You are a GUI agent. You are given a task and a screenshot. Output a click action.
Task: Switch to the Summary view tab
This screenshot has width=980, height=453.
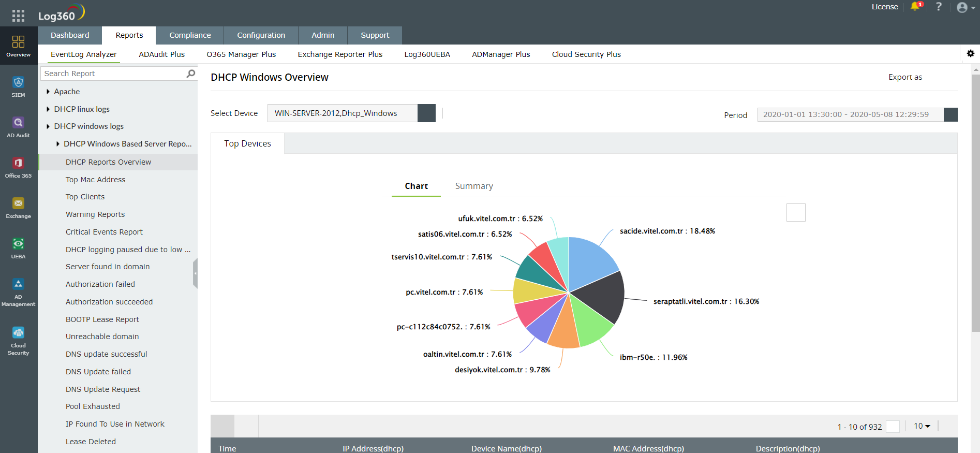tap(474, 186)
